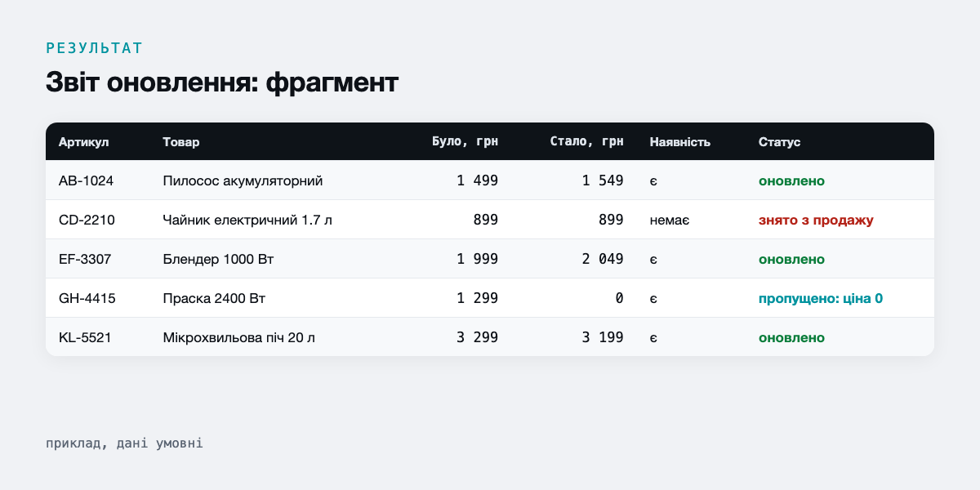
Task: Click availability 'є' in the GH-4415 row
Action: 653,298
